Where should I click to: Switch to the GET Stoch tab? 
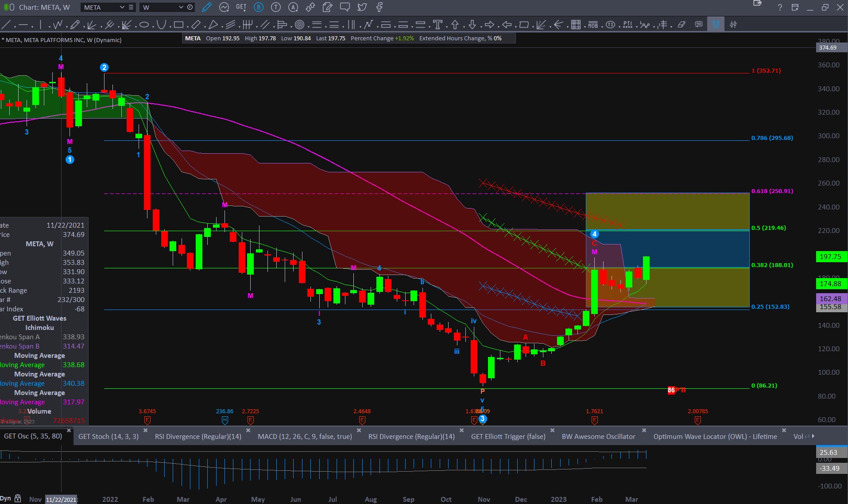(x=108, y=437)
